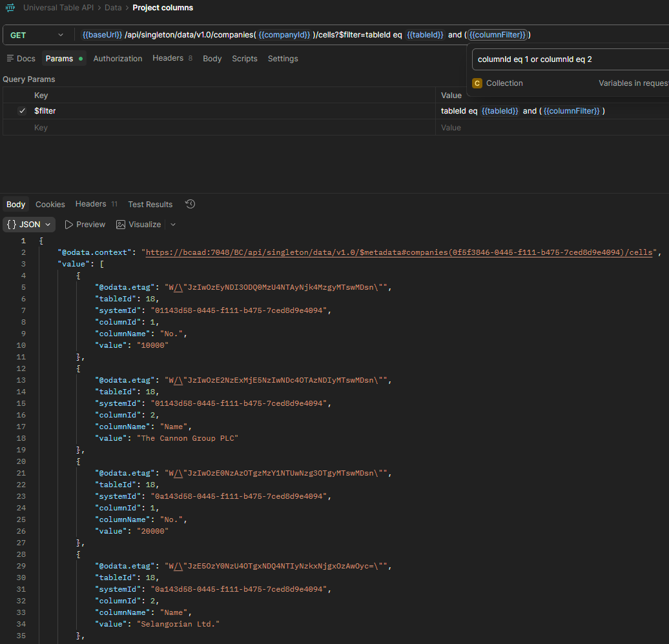Toggle the $filter param checkbox
The height and width of the screenshot is (644, 669).
(22, 111)
